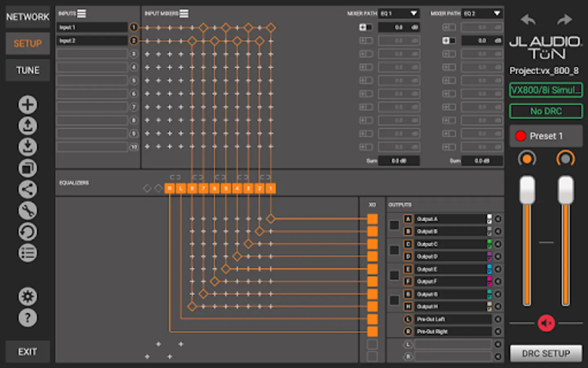Click the speaker icon beside Output H
Image resolution: width=588 pixels, height=368 pixels.
(498, 306)
